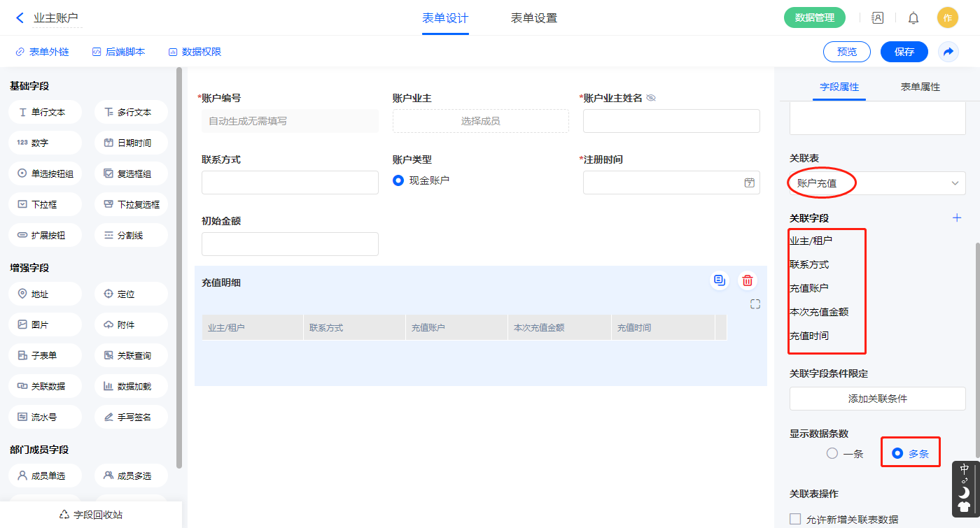This screenshot has width=980, height=528.
Task: Switch to the 表单设置 tab
Action: (x=534, y=18)
